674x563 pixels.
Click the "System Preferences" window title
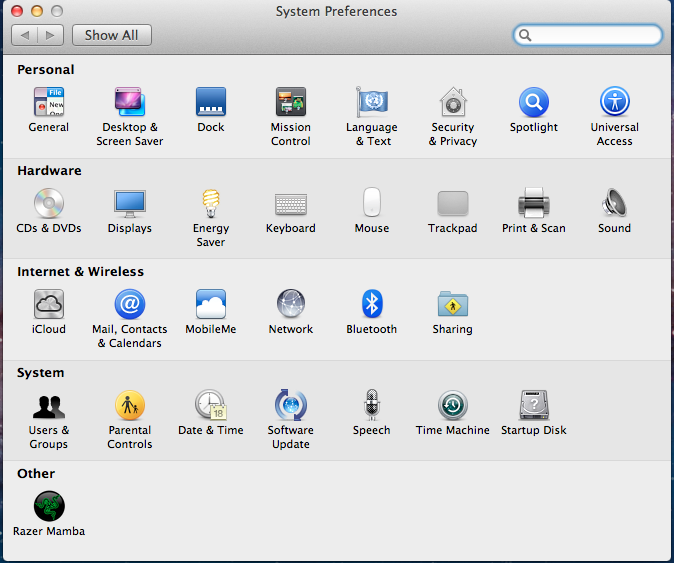point(336,12)
